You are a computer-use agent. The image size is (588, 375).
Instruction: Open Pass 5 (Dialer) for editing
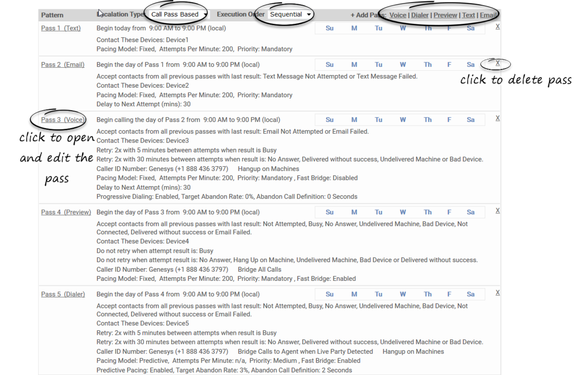coord(63,294)
